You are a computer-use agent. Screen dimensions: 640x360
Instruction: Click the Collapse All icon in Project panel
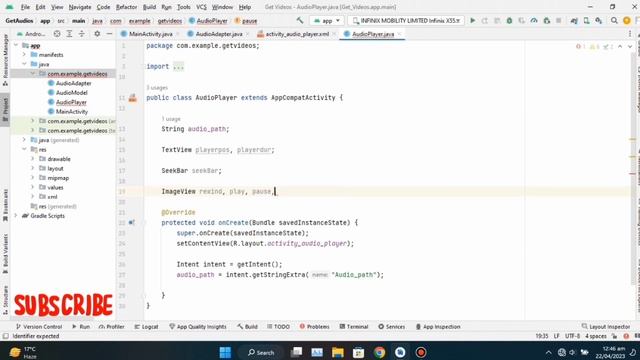click(x=82, y=34)
